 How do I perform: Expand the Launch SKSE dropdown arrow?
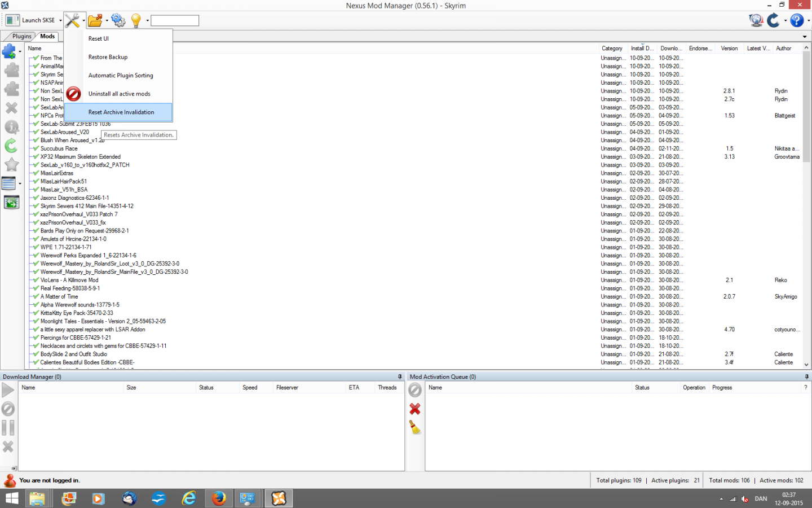[60, 21]
